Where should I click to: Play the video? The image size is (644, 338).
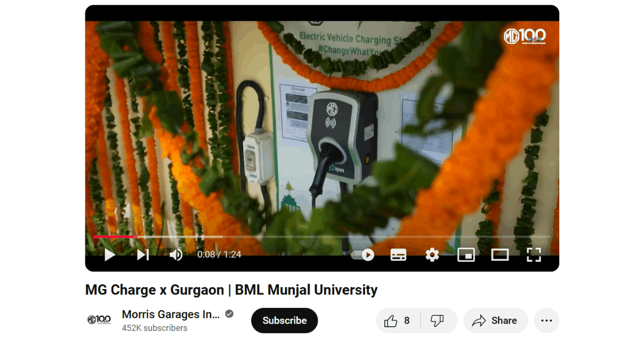pos(110,254)
